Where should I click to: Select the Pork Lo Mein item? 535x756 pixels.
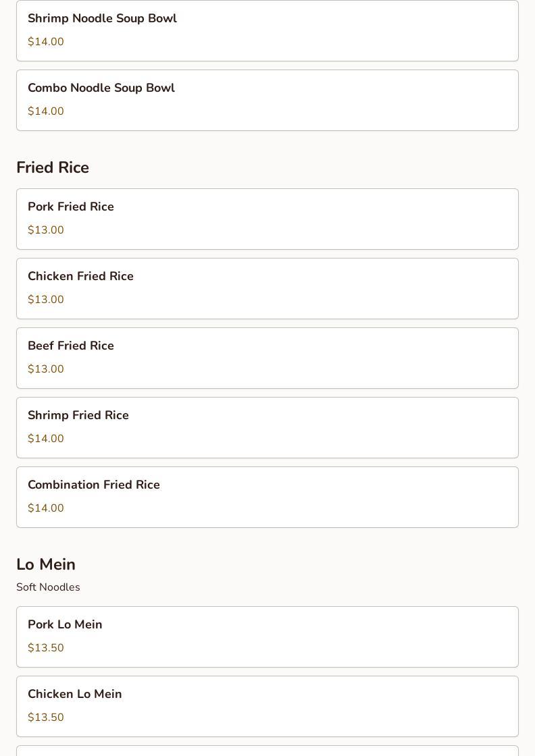pos(267,637)
